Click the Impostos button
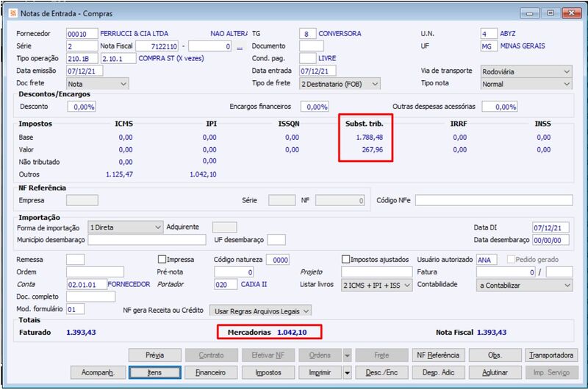Viewport: 588px width, 390px height. pos(268,373)
